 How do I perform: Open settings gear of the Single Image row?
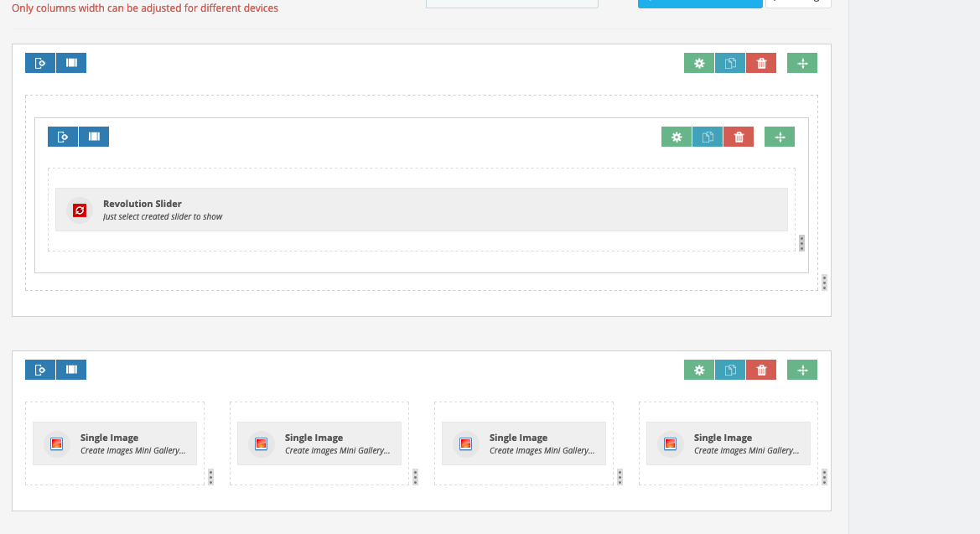(x=699, y=370)
